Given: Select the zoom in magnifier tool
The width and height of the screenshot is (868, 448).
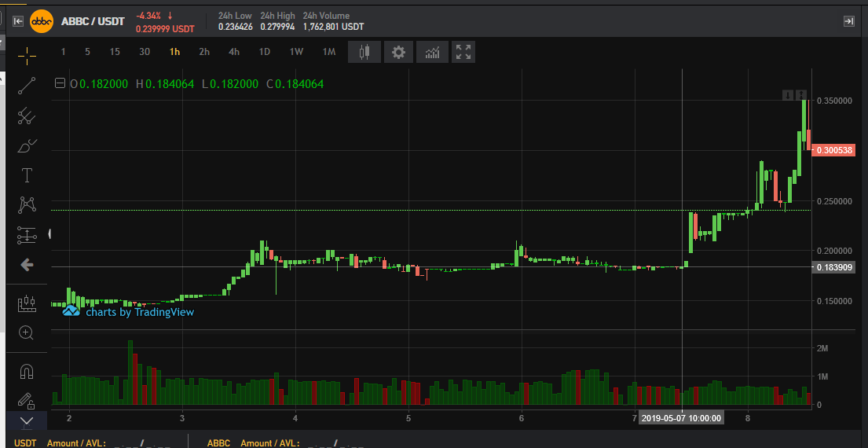Looking at the screenshot, I should [27, 332].
